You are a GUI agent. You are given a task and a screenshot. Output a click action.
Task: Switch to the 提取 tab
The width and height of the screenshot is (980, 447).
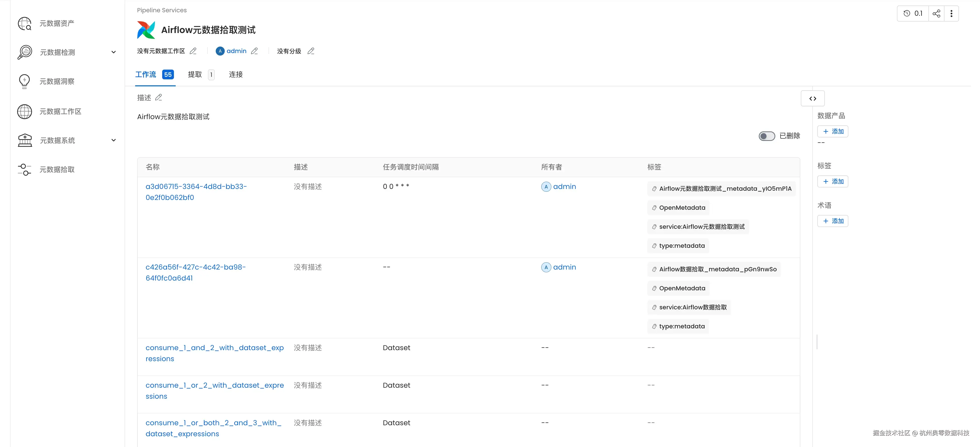[x=194, y=74]
